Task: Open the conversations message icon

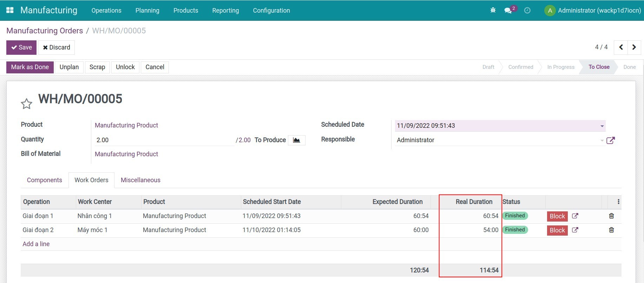Action: 508,10
